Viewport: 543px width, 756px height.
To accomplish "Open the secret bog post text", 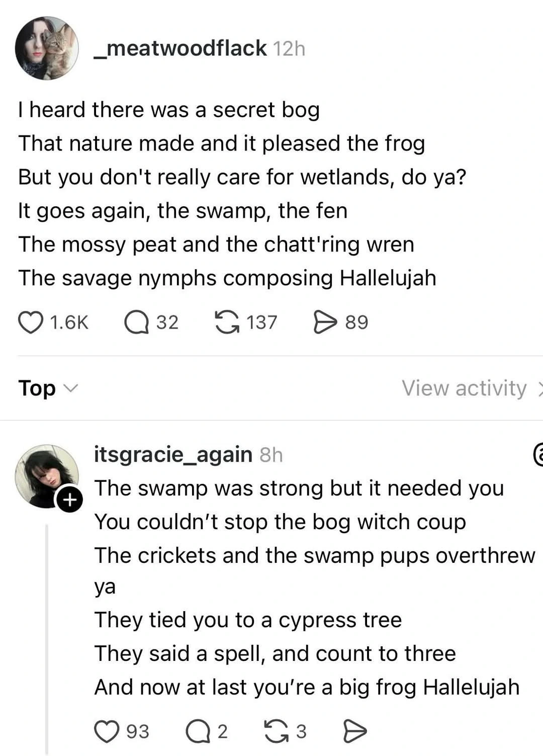I will [226, 194].
